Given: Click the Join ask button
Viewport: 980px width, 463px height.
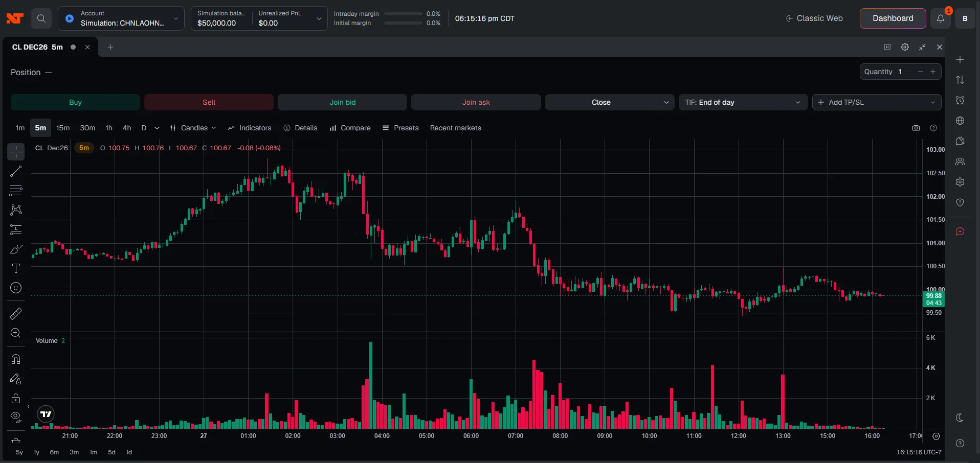Looking at the screenshot, I should click(x=476, y=102).
